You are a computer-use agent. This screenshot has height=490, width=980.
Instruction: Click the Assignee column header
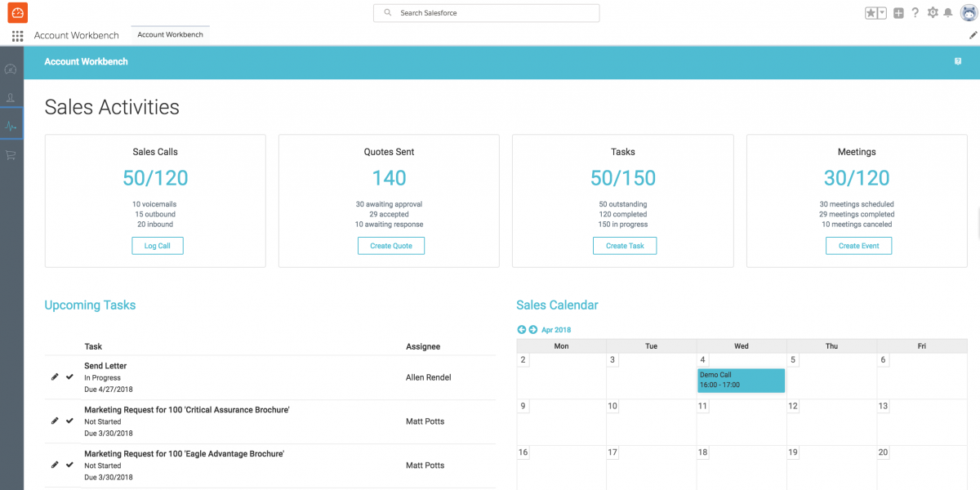point(423,347)
